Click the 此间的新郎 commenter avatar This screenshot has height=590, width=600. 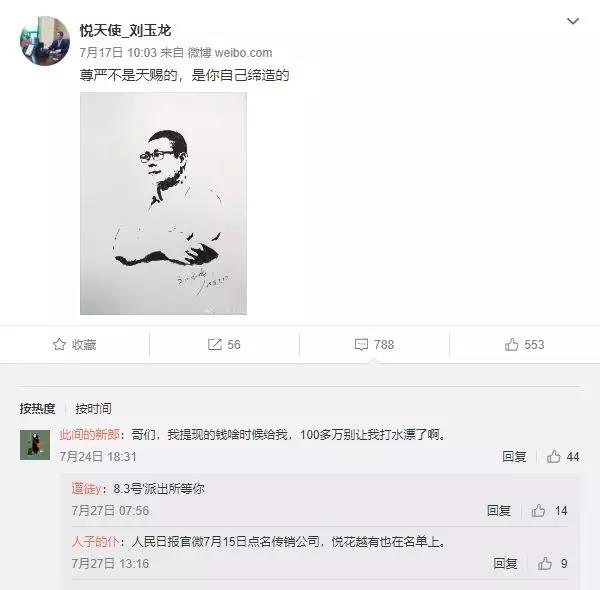click(35, 445)
